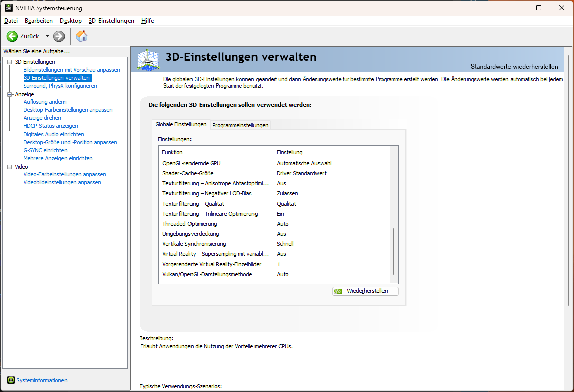The height and width of the screenshot is (392, 574).
Task: Open Desktop-Größe und -Position anpassen
Action: [70, 142]
